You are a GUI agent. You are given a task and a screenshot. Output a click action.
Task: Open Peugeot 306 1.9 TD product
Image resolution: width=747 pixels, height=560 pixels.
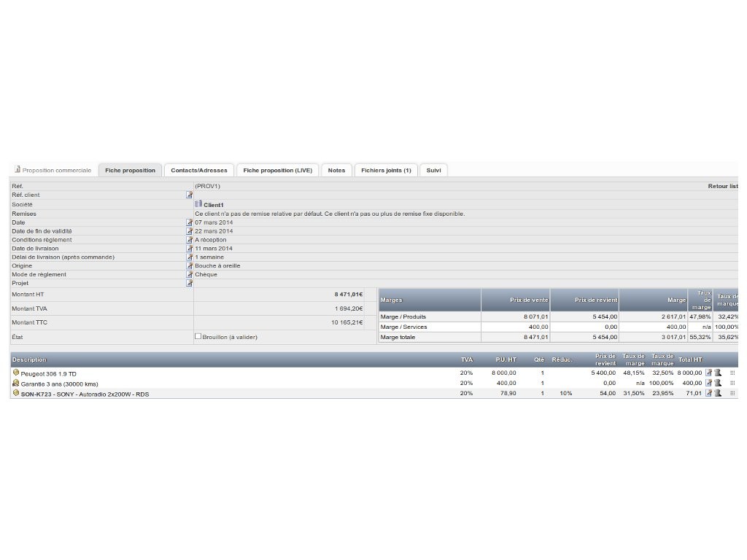pyautogui.click(x=49, y=374)
